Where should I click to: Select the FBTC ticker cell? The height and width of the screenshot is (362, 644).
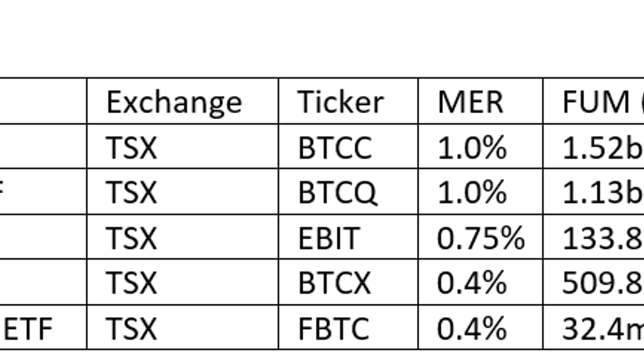click(x=348, y=327)
